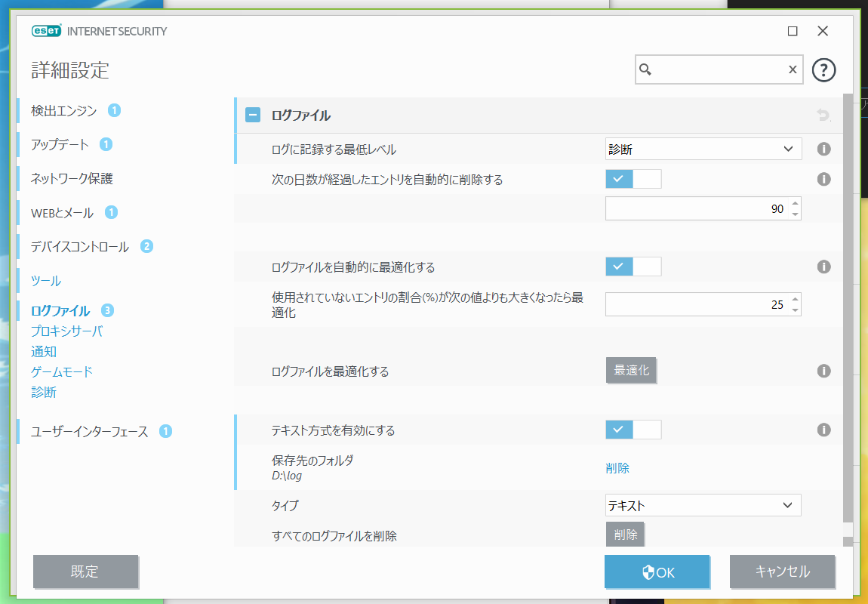The width and height of the screenshot is (868, 604).
Task: Click the settings panel vertical scrollbar
Action: [848, 307]
